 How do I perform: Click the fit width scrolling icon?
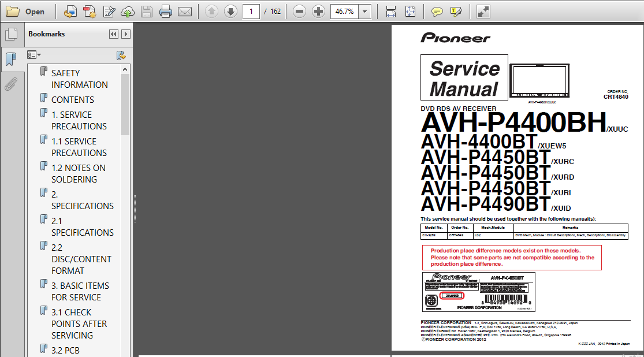coord(391,12)
